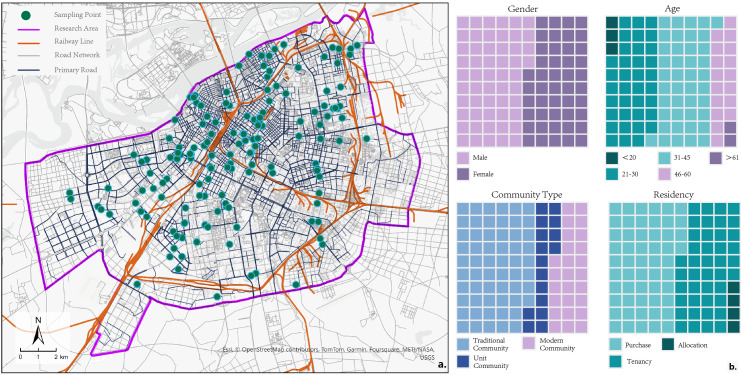Click the Sampling Point legend circle icon

26,15
